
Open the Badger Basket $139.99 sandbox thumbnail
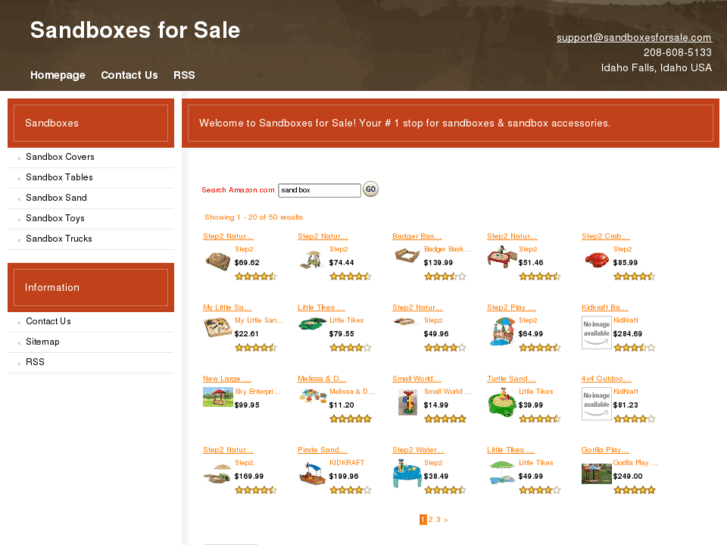pyautogui.click(x=407, y=256)
